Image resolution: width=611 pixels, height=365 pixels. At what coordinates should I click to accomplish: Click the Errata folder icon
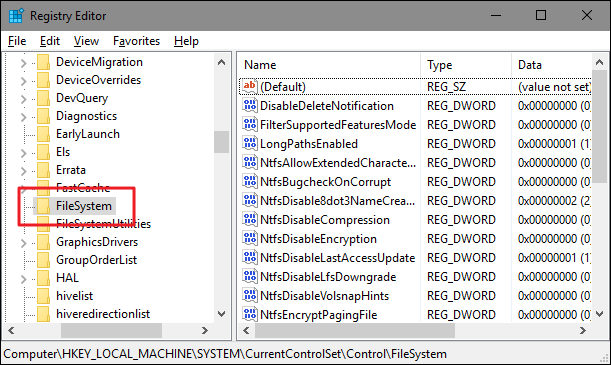pos(44,170)
